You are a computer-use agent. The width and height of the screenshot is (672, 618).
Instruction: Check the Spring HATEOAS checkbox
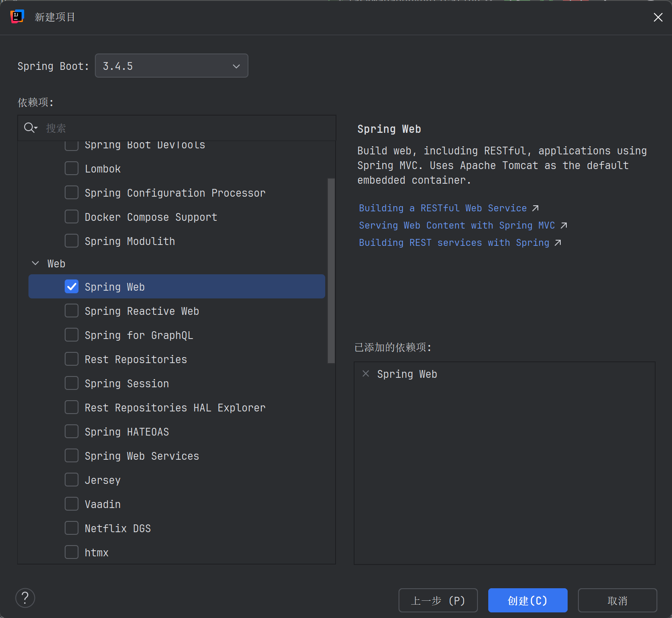click(x=72, y=431)
